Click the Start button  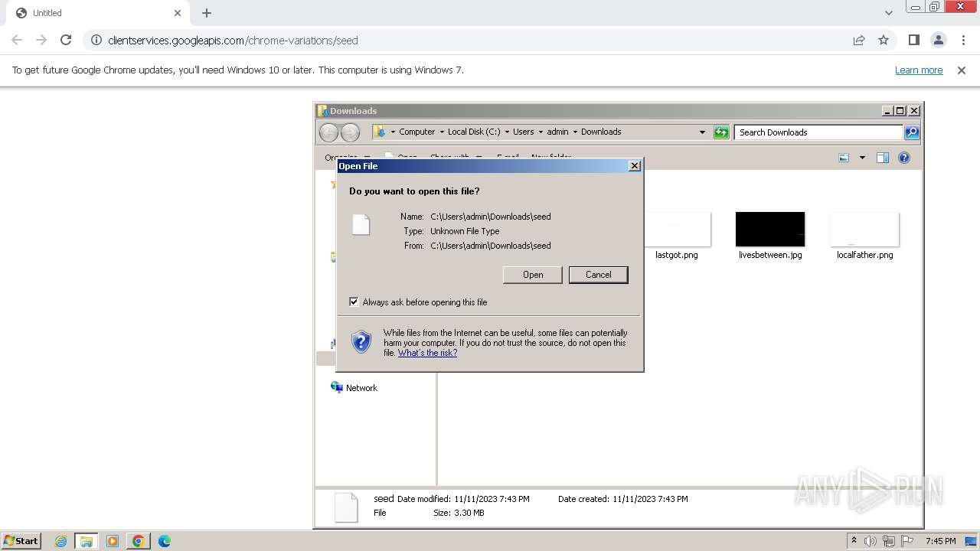21,540
